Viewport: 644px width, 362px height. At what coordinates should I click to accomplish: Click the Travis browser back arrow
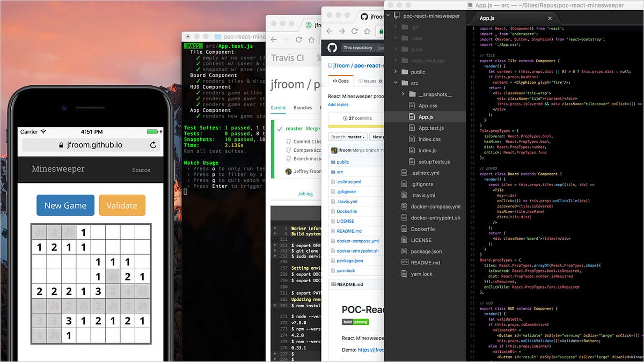point(273,40)
